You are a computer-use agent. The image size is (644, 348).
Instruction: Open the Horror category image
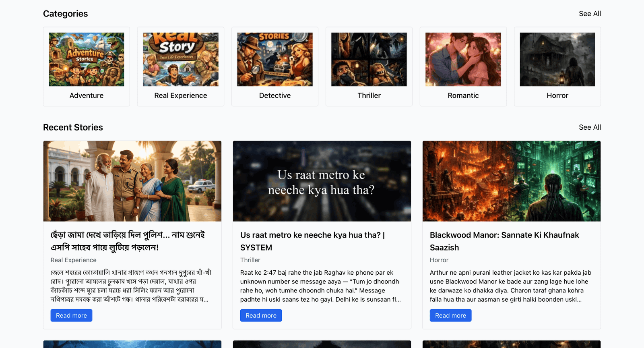click(557, 59)
